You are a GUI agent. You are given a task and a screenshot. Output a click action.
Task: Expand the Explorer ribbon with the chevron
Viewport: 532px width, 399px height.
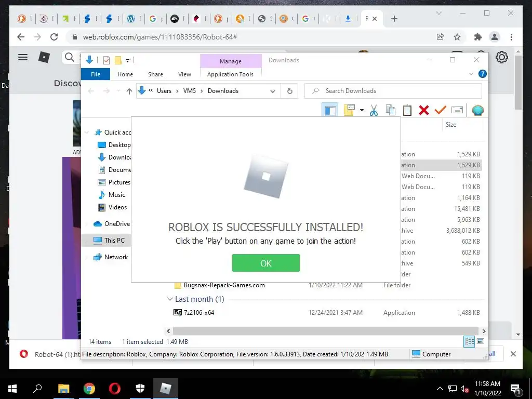point(471,74)
